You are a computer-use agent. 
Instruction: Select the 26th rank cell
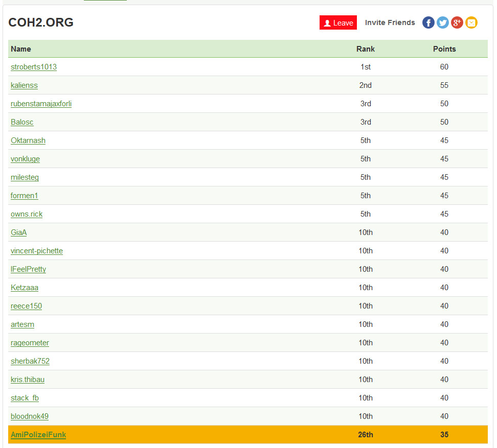(x=366, y=434)
